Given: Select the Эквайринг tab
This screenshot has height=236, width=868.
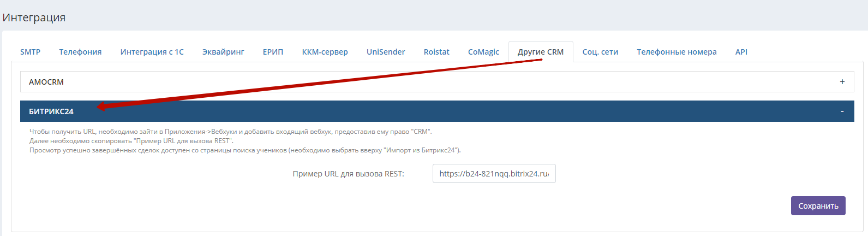Looking at the screenshot, I should coord(223,52).
